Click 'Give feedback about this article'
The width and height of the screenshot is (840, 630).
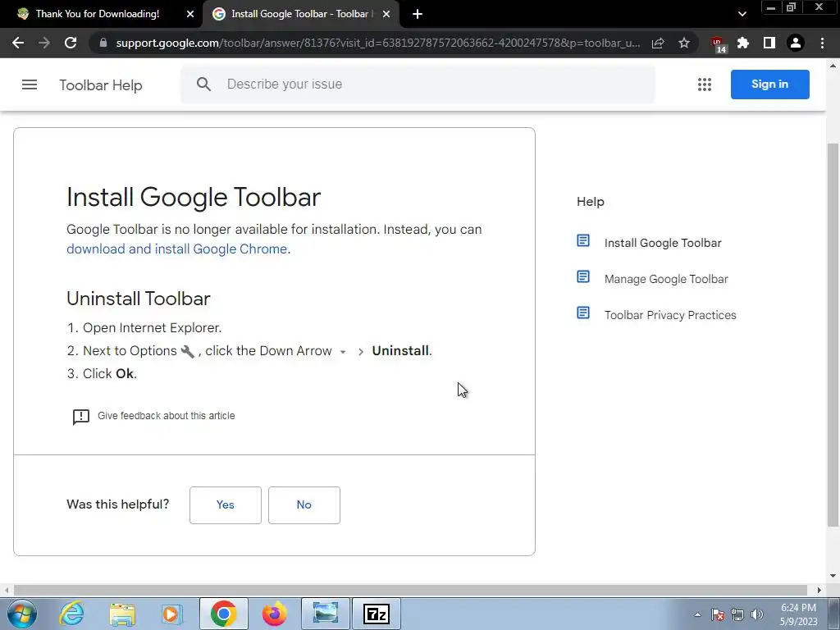pos(166,416)
